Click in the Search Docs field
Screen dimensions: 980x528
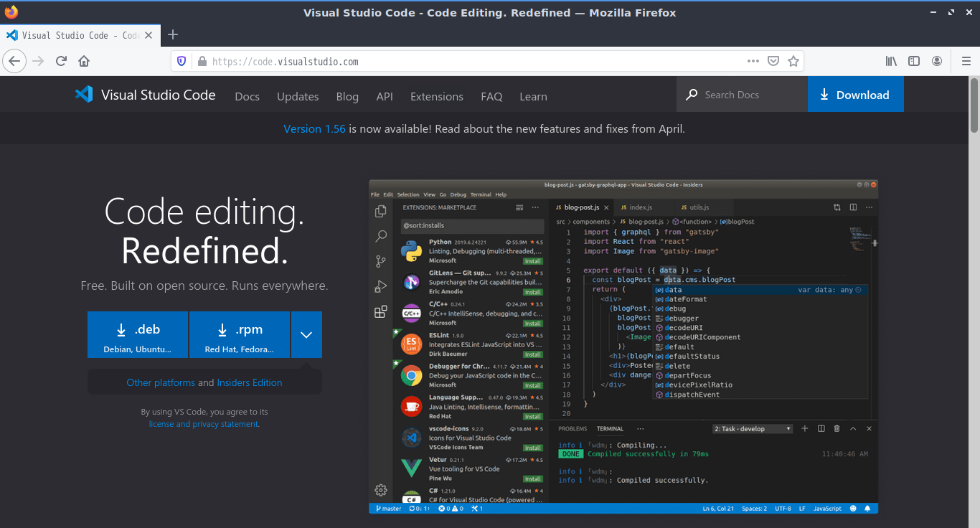point(742,95)
